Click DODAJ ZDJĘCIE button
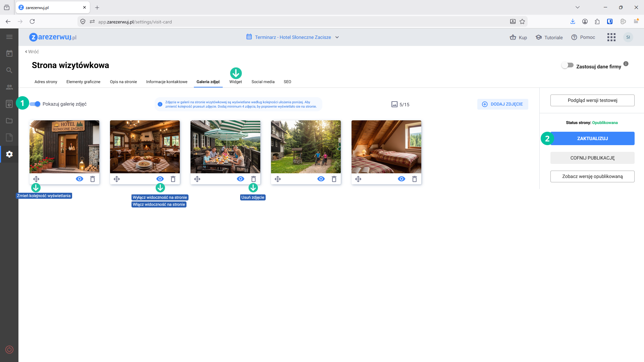644x362 pixels. 502,104
